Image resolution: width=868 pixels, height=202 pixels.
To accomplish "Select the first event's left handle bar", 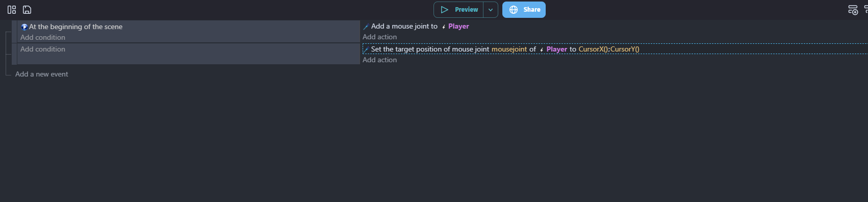I will coord(14,32).
